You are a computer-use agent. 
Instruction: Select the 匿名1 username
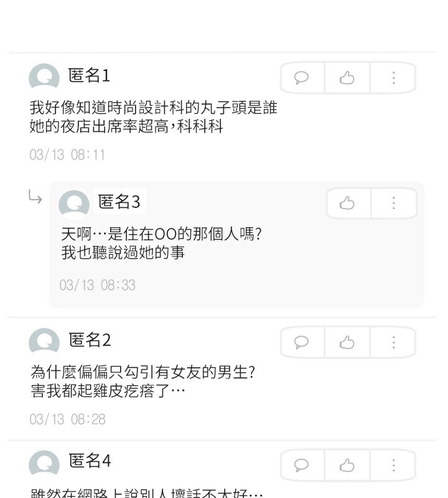pos(89,76)
